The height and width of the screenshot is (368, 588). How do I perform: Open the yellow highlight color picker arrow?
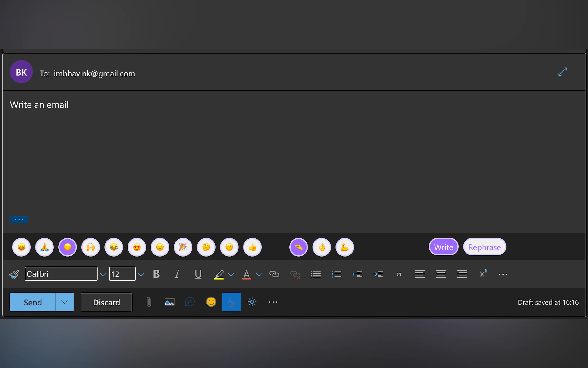pyautogui.click(x=231, y=274)
